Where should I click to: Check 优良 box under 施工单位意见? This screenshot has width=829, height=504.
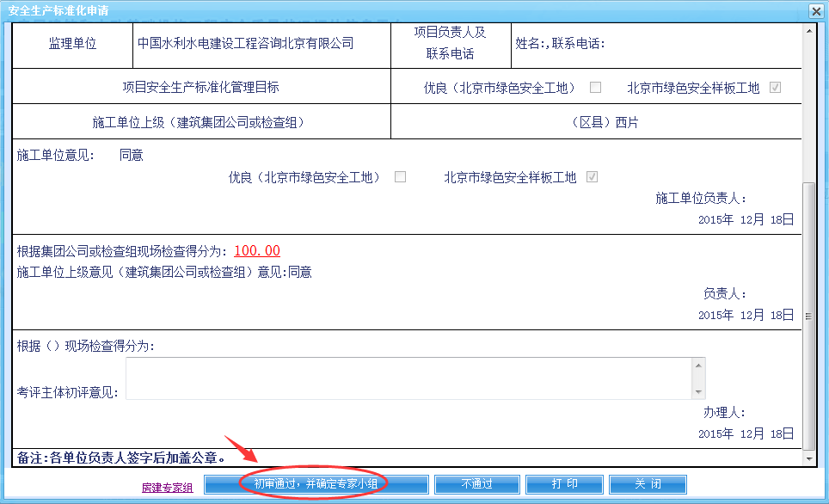pyautogui.click(x=400, y=177)
